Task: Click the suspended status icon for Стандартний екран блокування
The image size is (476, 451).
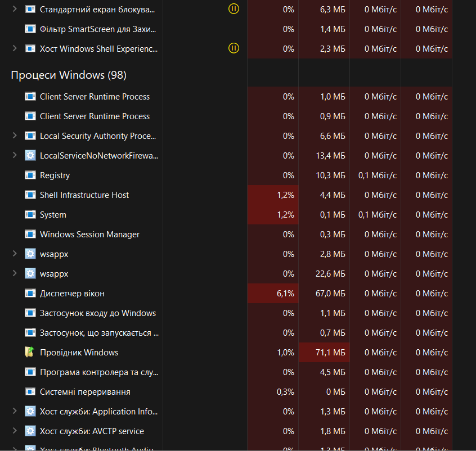Action: (x=233, y=9)
